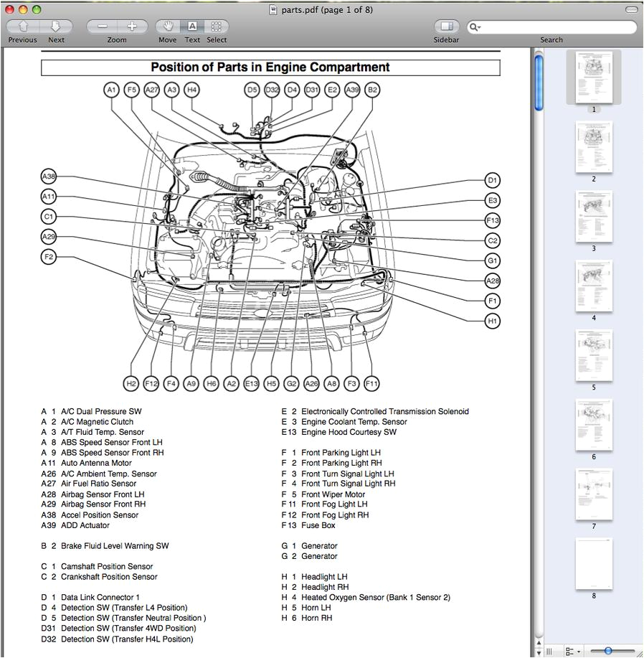Viewport: 644px width, 658px height.
Task: Go forward using the Next button
Action: coord(56,25)
